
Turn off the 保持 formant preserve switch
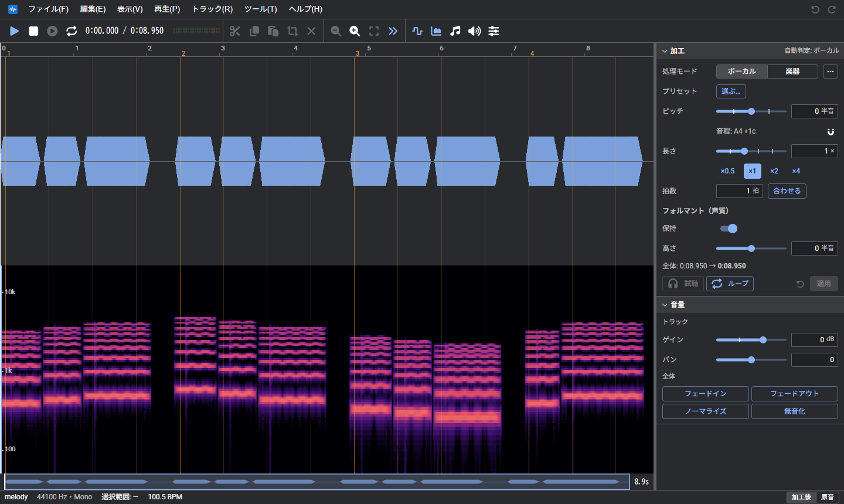[x=729, y=229]
